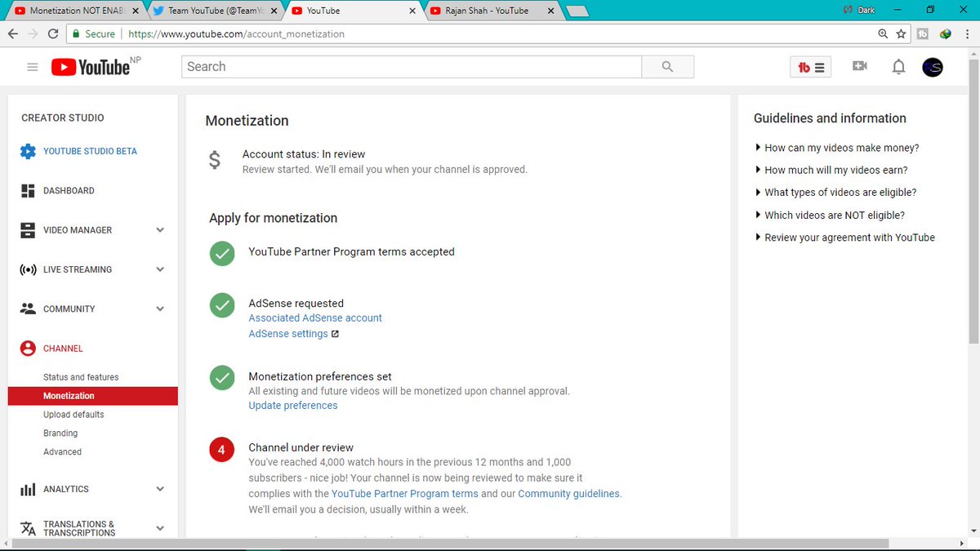Expand 'Review your agreement with YouTube'

pyautogui.click(x=844, y=238)
